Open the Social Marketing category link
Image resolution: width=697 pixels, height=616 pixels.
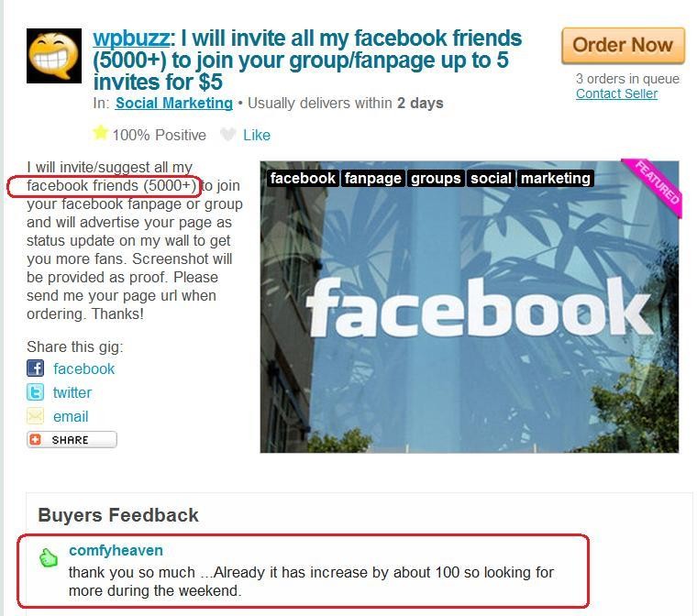[174, 103]
